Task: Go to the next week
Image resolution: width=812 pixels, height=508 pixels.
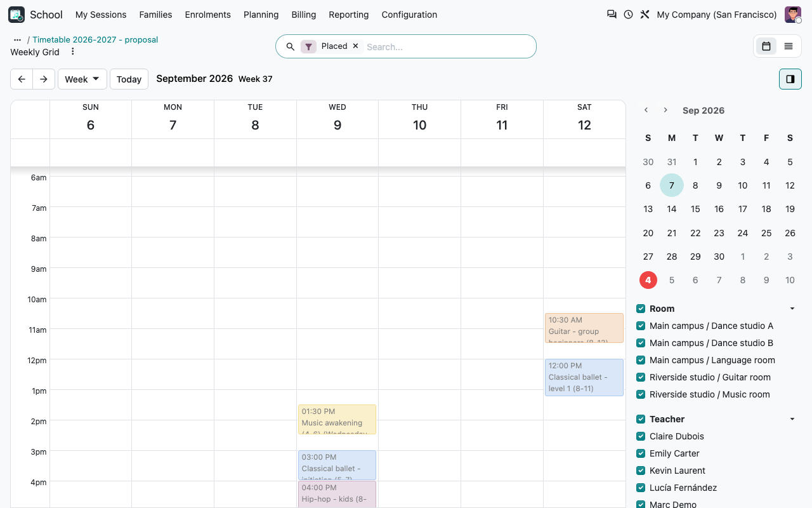Action: (x=44, y=79)
